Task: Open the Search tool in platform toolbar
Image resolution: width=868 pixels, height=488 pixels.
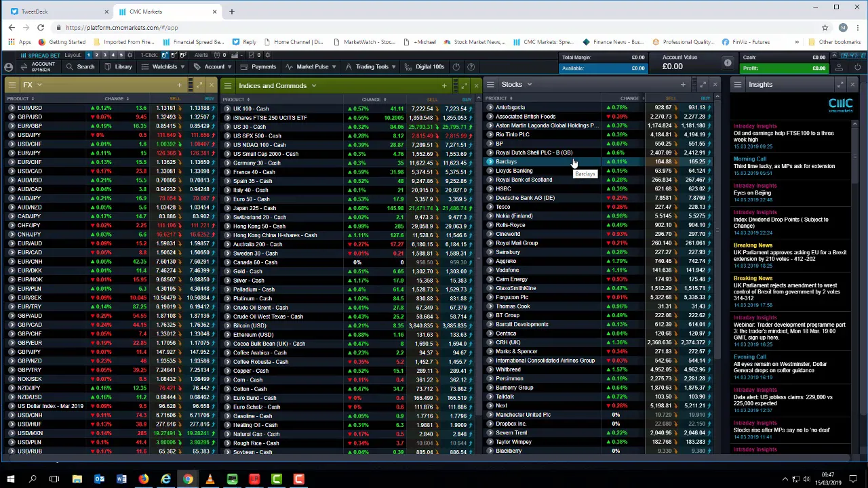Action: point(81,66)
